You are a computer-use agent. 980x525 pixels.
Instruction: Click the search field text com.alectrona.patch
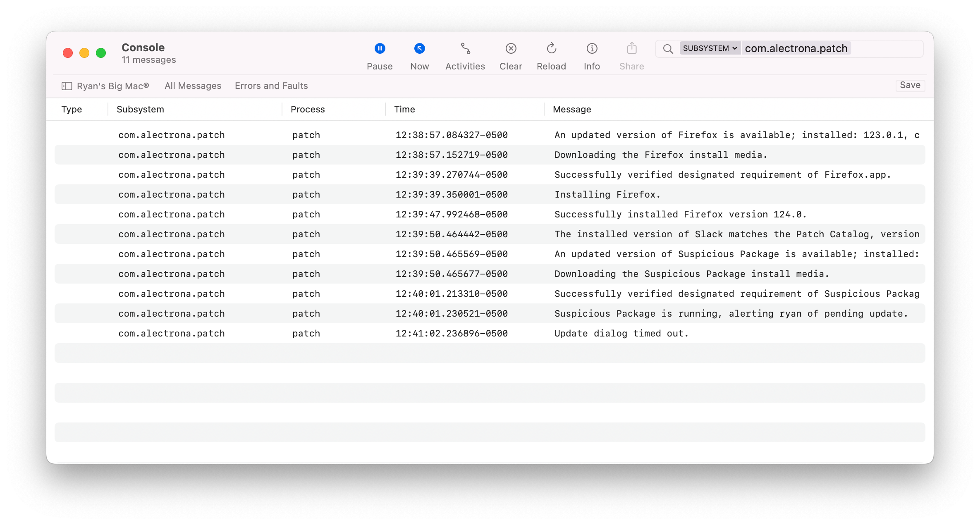(796, 48)
